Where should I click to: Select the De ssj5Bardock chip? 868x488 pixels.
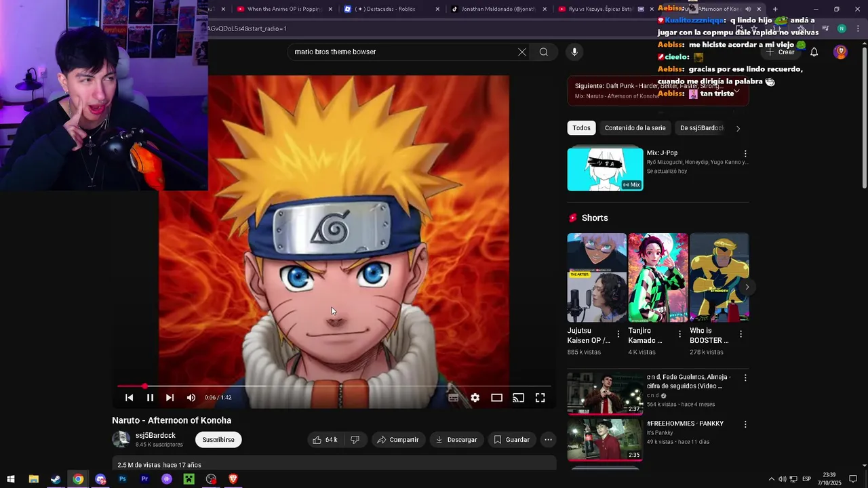point(702,128)
